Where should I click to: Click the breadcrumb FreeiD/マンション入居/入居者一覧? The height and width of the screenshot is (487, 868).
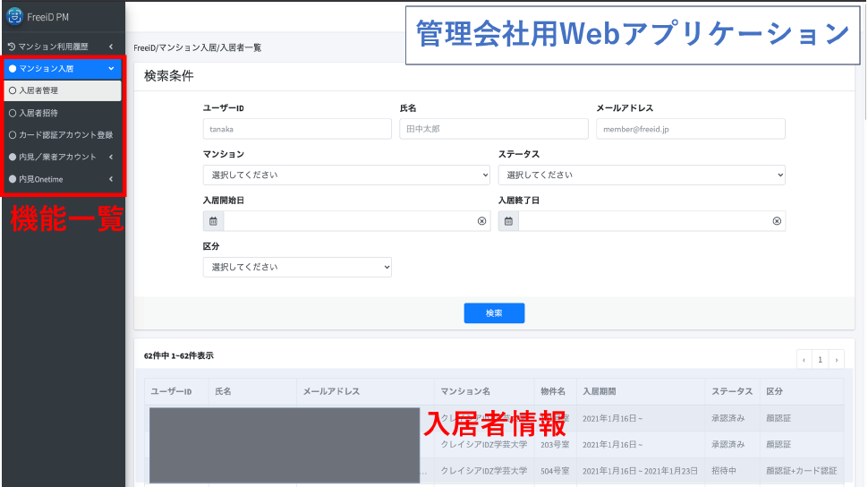coord(198,48)
